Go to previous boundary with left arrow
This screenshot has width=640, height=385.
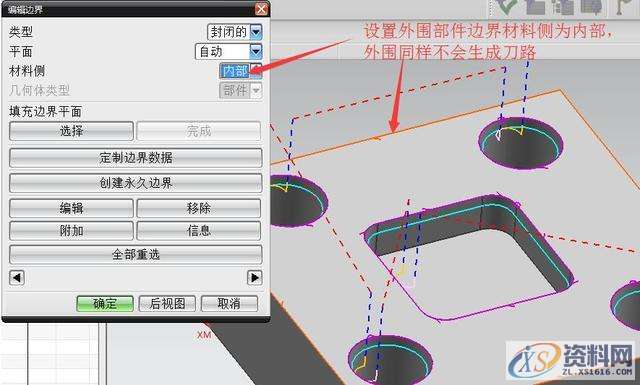point(17,278)
